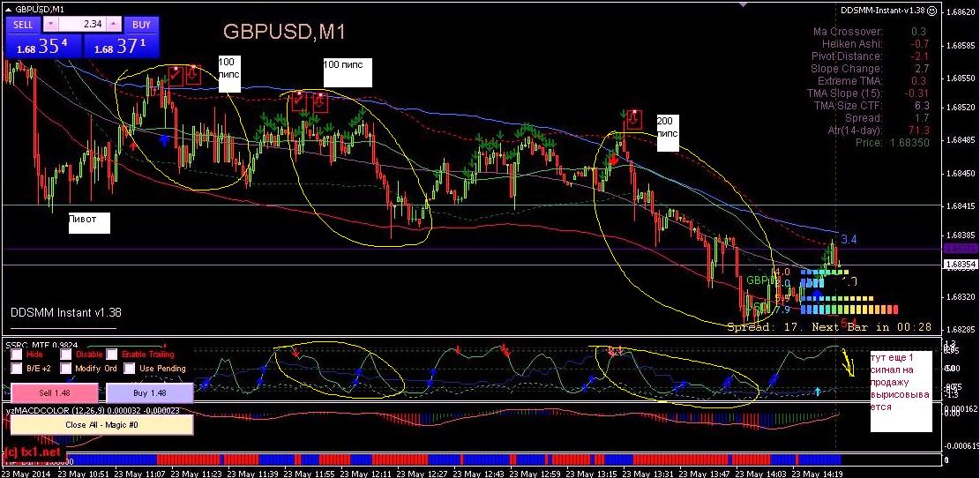This screenshot has height=478, width=980.
Task: Click the Pivot Distance -2.1 dashboard row
Action: tap(872, 56)
